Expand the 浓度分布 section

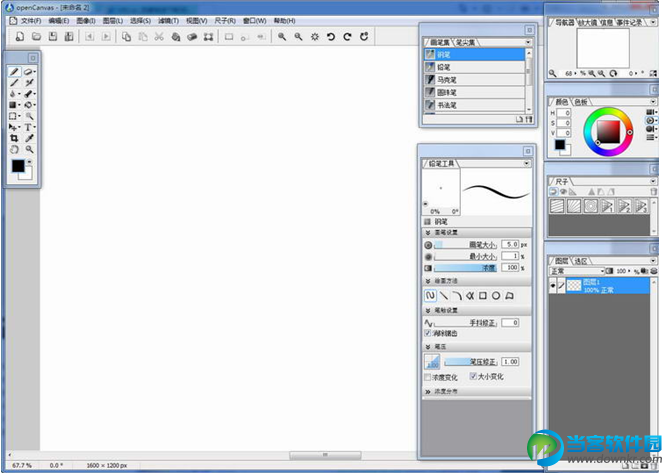(x=428, y=392)
